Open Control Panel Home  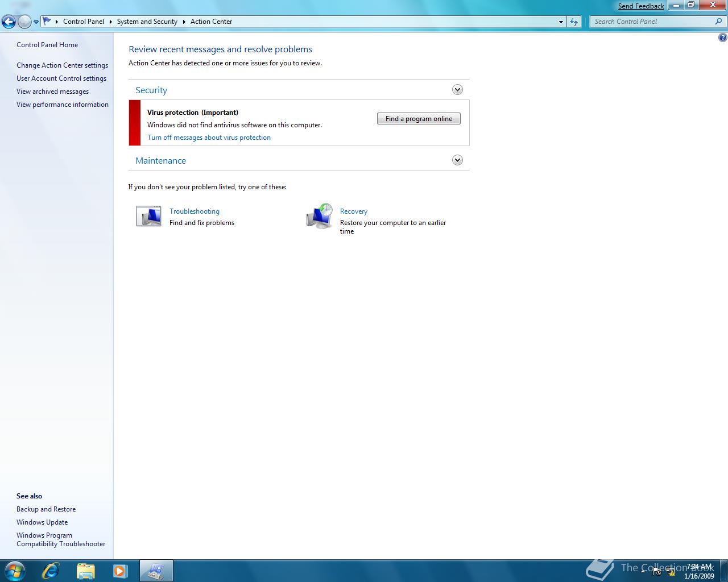pos(47,45)
